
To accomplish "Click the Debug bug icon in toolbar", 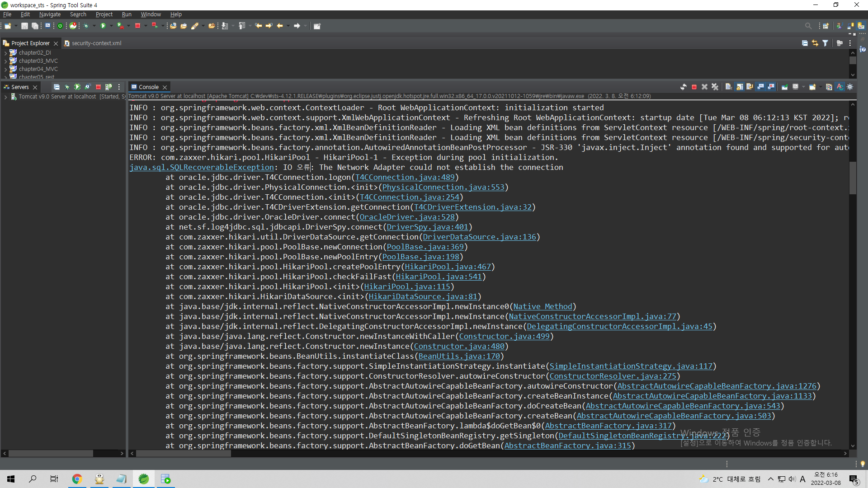I will point(86,26).
